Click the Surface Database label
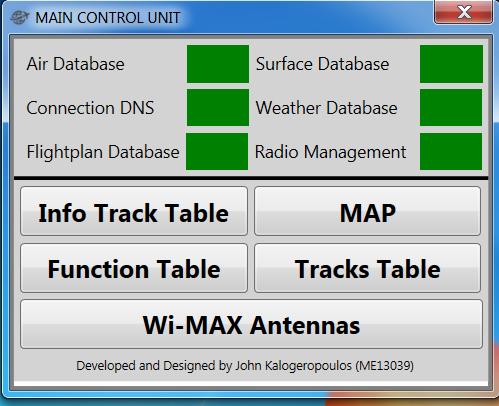Screen dimensions: 499x406 point(322,64)
